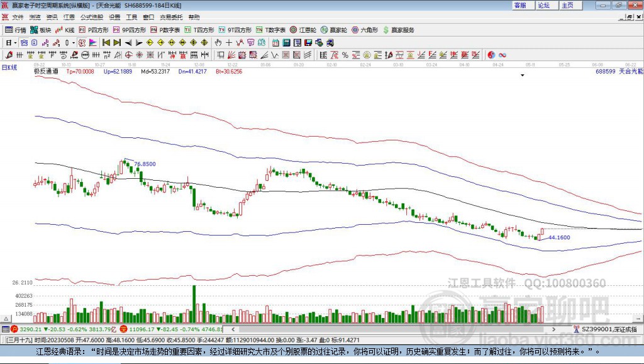Open the calculator icon
Image resolution: width=644 pixels, height=364 pixels.
coord(286,43)
